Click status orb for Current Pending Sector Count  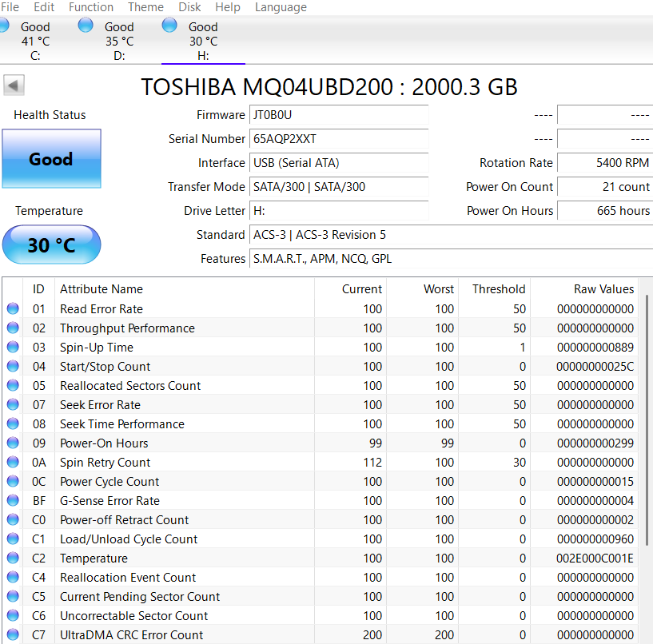[13, 596]
